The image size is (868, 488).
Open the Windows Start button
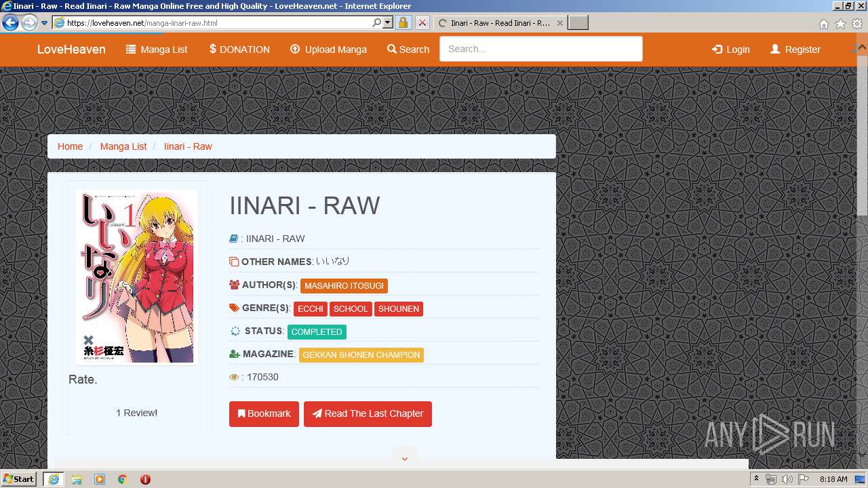[x=19, y=479]
